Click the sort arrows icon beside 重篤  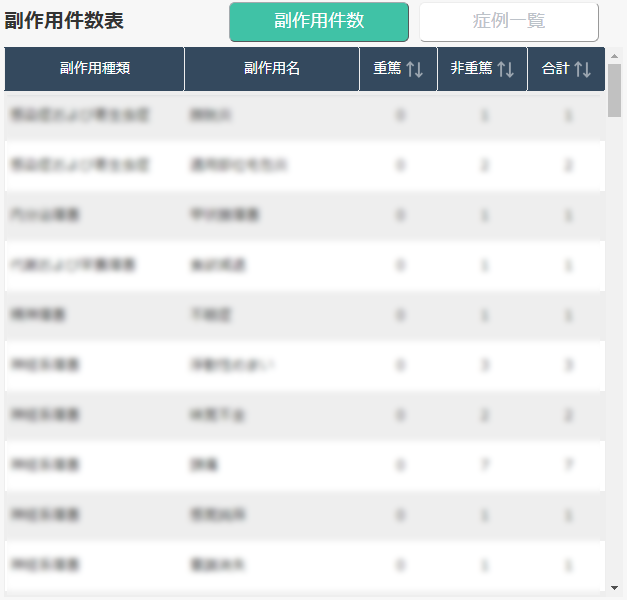pyautogui.click(x=415, y=69)
